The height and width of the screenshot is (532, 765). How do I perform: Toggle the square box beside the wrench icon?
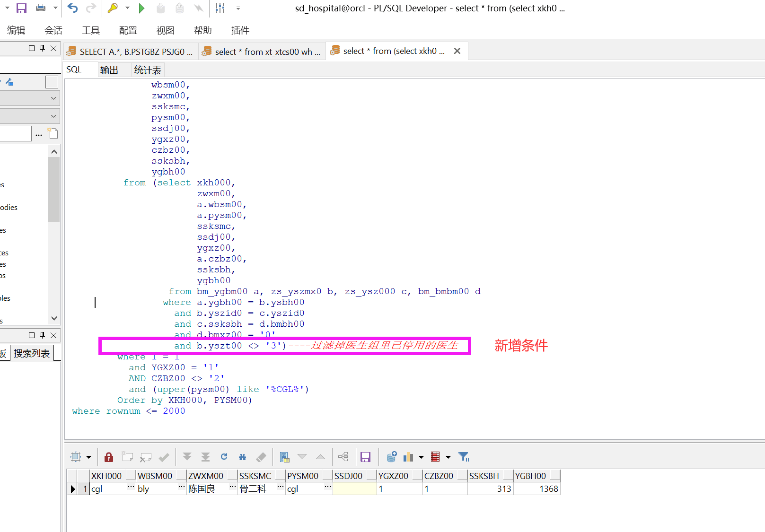tap(52, 82)
